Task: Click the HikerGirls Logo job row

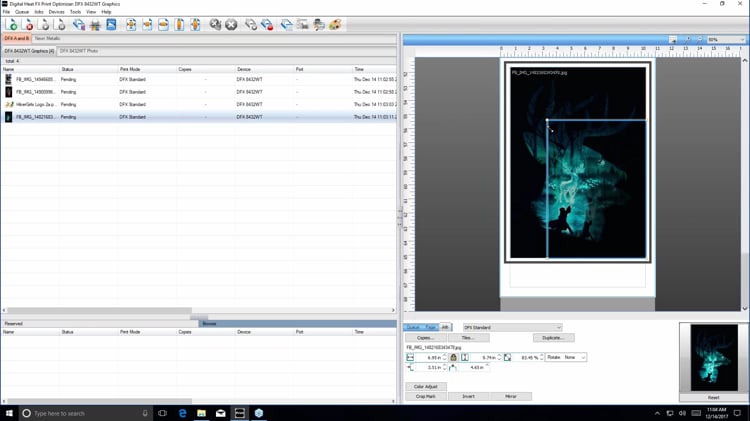Action: click(x=199, y=104)
